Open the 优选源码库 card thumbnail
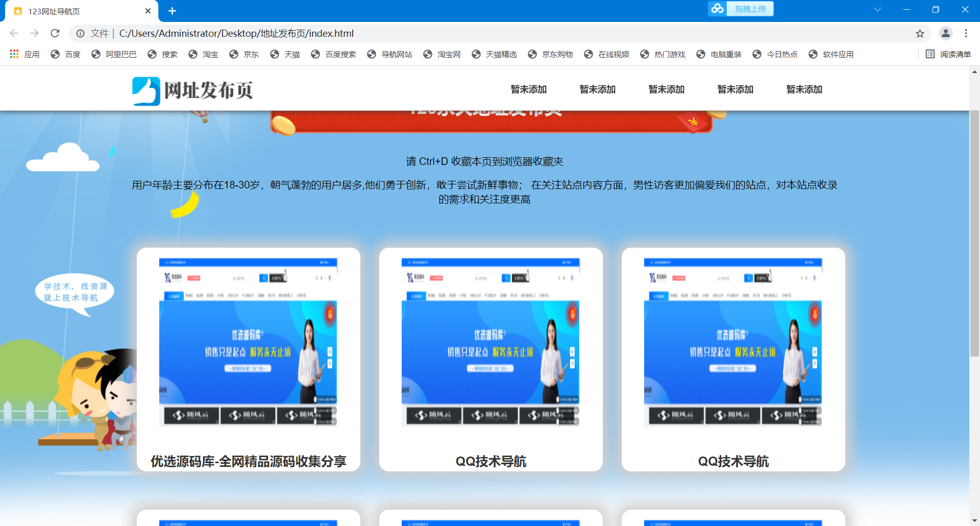 (x=248, y=342)
